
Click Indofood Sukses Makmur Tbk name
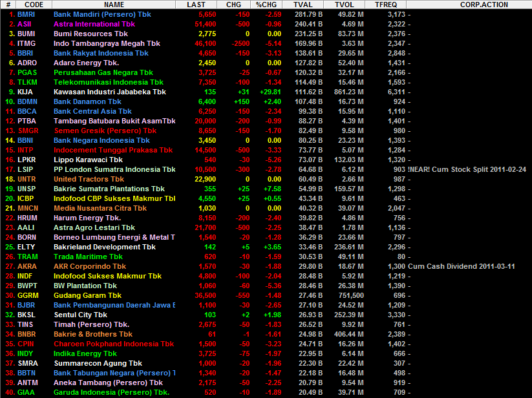click(107, 276)
